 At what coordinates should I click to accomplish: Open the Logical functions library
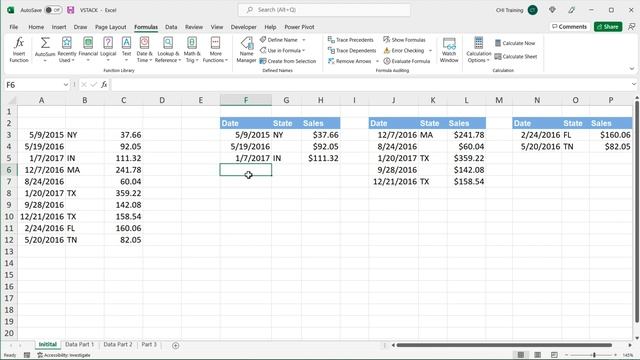(108, 49)
